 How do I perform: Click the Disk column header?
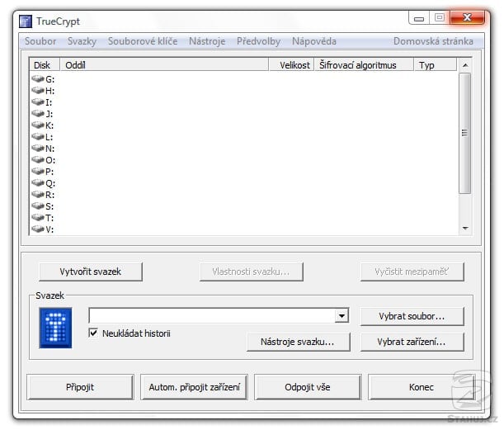(45, 64)
